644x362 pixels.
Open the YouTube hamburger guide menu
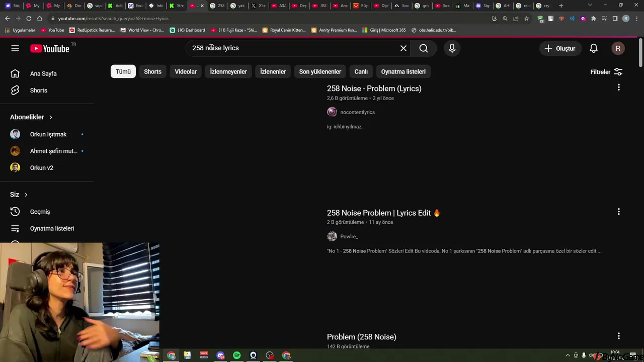pos(15,48)
